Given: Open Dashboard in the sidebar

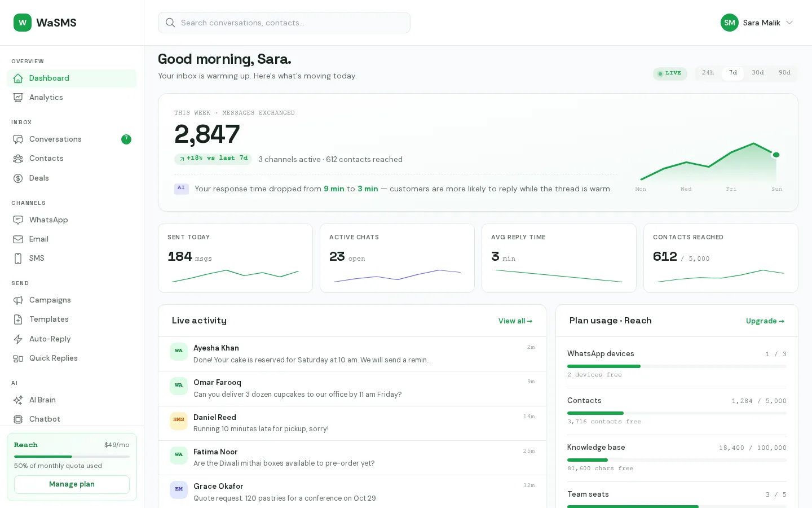Looking at the screenshot, I should click(x=72, y=78).
